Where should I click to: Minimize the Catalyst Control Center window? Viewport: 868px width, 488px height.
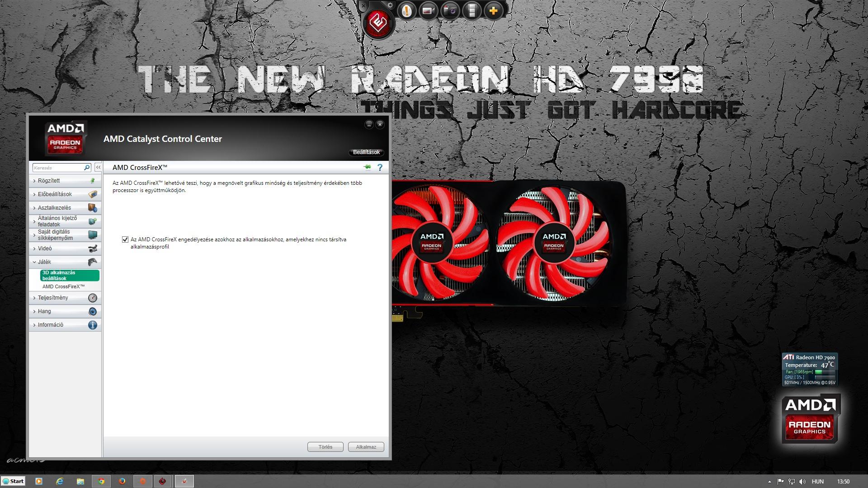(x=369, y=124)
